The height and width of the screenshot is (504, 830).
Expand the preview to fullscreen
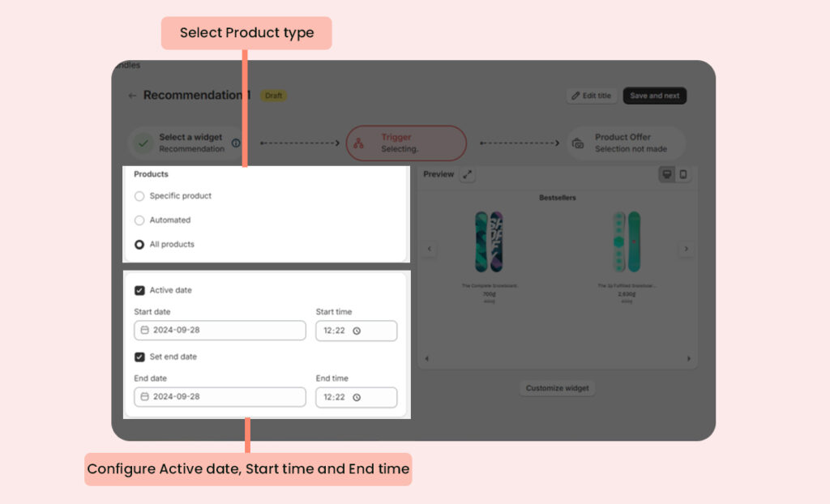click(x=468, y=174)
